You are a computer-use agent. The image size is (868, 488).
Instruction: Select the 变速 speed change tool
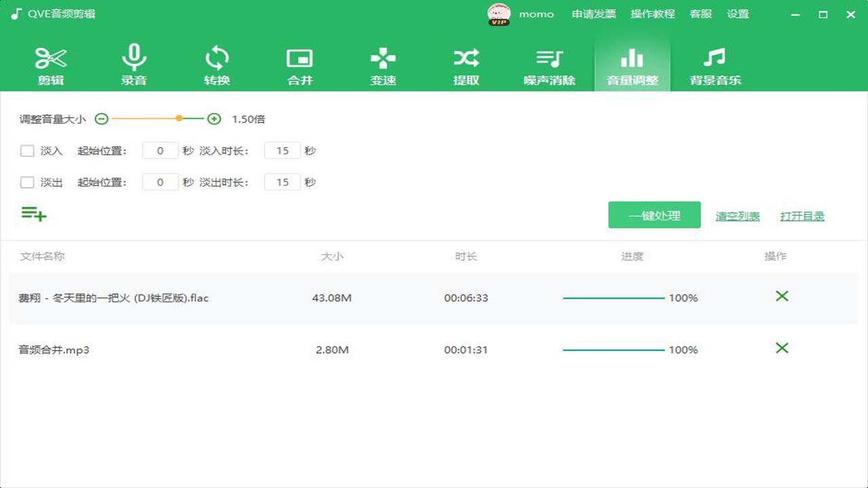382,64
